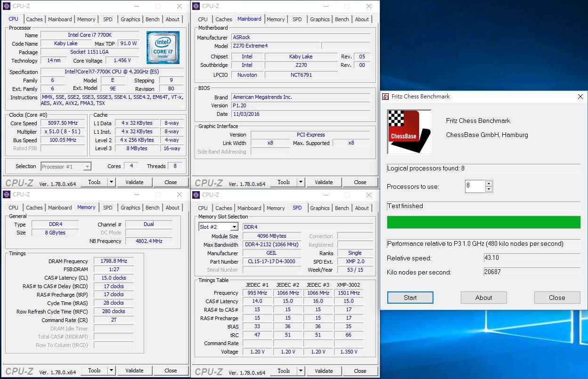Click the Relative speed value 43.10
The image size is (588, 379).
(532, 258)
